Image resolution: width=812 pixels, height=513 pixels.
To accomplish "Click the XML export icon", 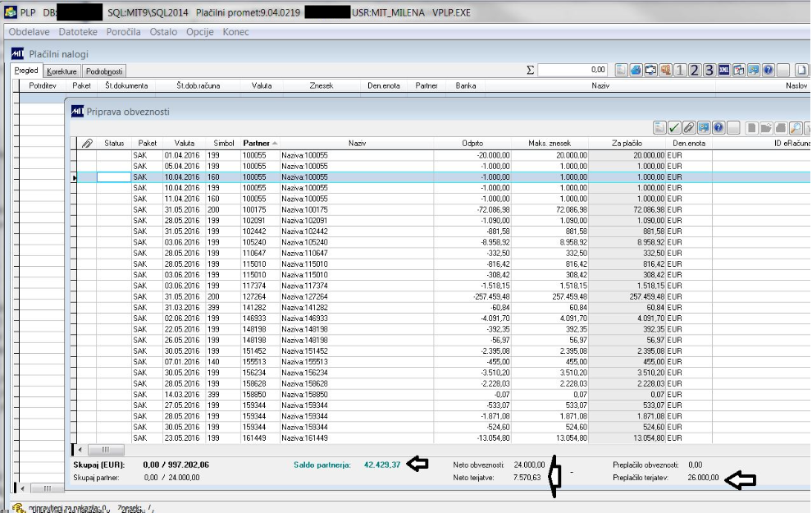I will click(724, 71).
